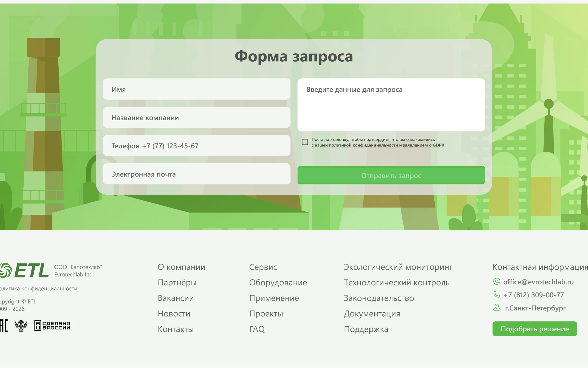
Task: Click the Russian eagle emblem
Action: point(21,326)
